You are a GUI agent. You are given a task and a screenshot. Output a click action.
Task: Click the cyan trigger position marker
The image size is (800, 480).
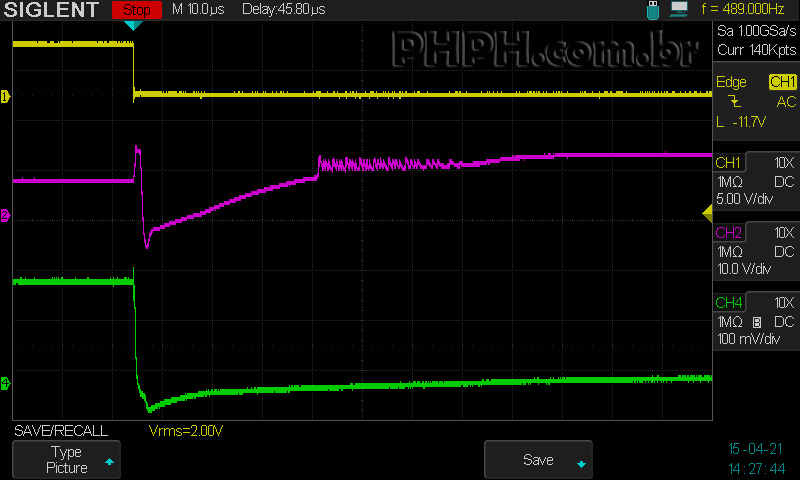(x=133, y=26)
